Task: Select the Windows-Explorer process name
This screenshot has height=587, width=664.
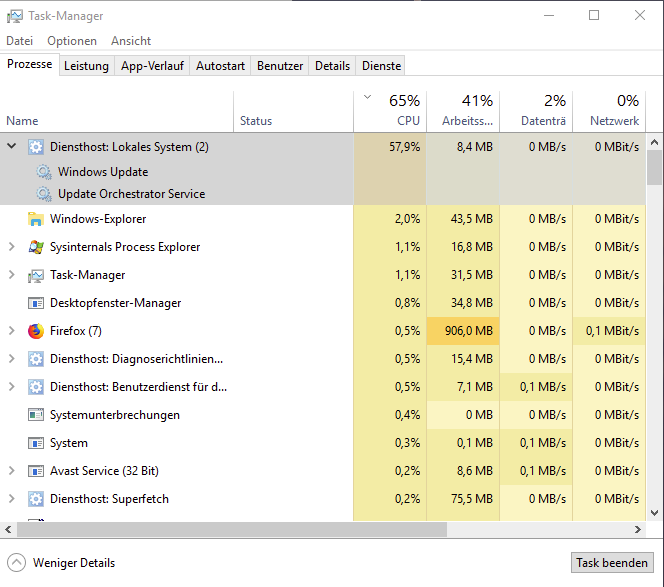Action: [98, 219]
